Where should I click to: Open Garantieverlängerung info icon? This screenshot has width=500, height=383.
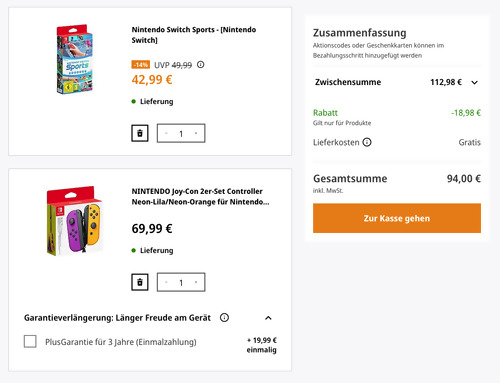click(x=224, y=318)
